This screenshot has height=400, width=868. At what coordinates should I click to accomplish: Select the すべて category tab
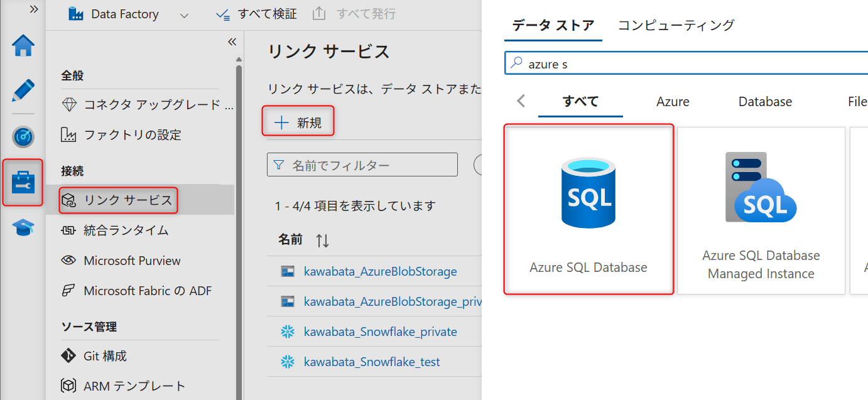[x=580, y=101]
